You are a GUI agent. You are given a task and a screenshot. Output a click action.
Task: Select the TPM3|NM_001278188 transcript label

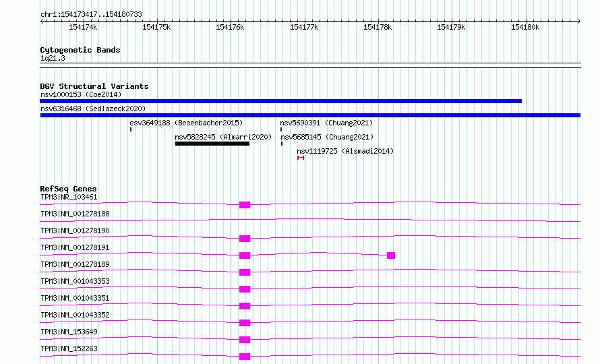tap(75, 214)
